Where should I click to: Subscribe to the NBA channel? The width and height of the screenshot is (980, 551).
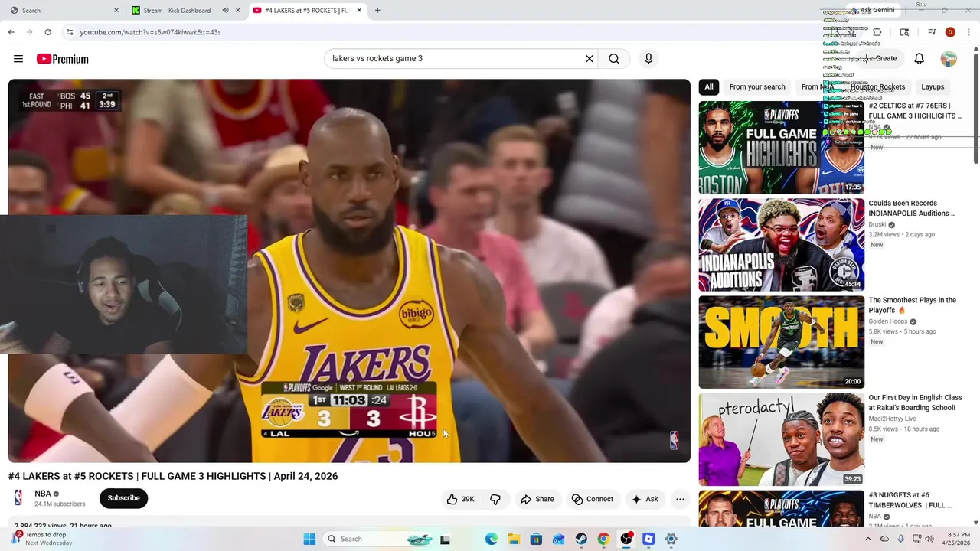[x=123, y=498]
